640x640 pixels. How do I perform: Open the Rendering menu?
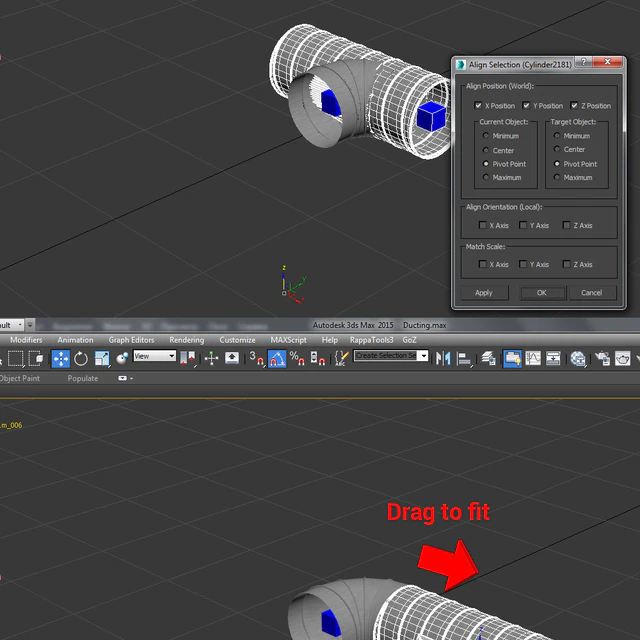pyautogui.click(x=187, y=340)
